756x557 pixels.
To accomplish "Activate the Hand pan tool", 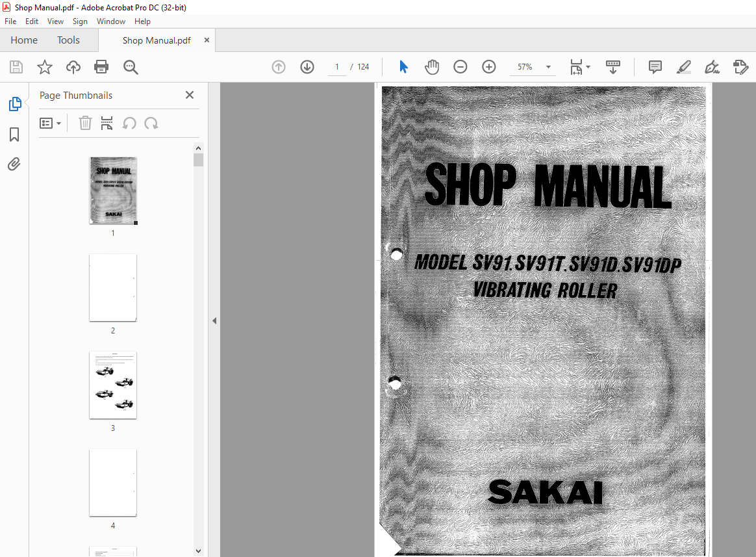I will pyautogui.click(x=432, y=66).
